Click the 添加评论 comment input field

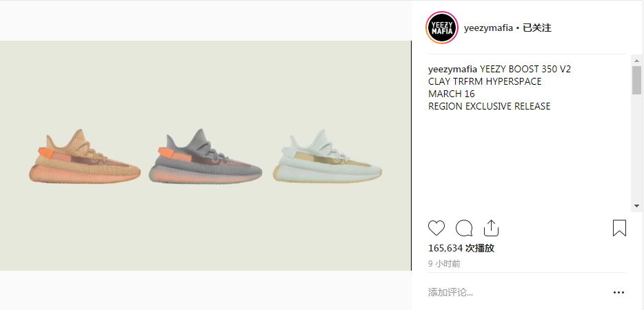(518, 292)
